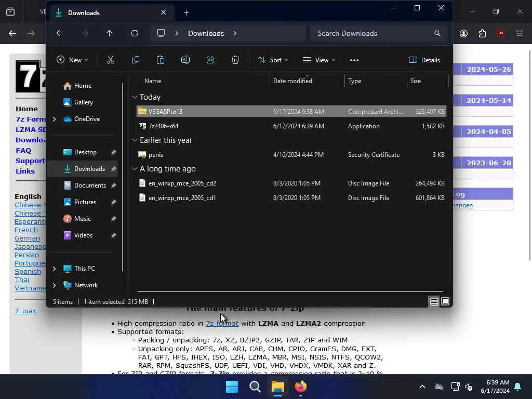
Task: Click the Copy icon in Explorer toolbar
Action: [x=136, y=60]
